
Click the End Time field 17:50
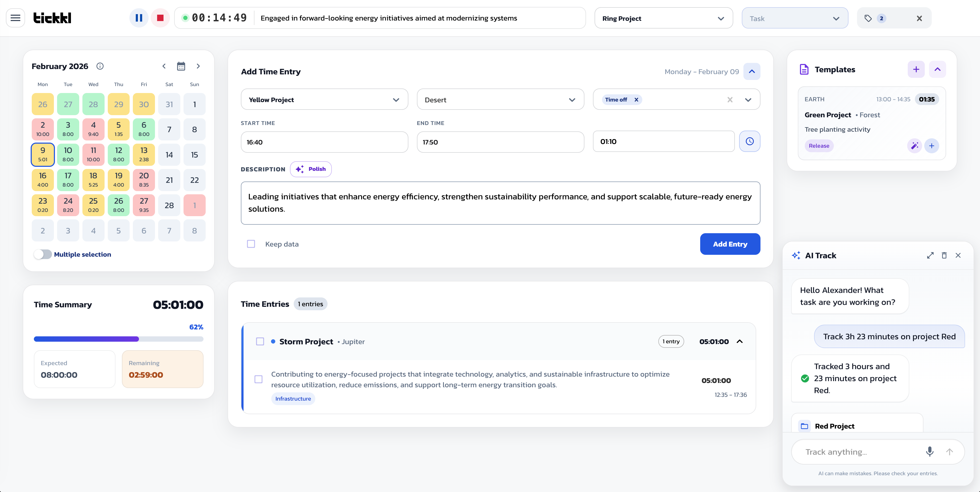click(500, 142)
